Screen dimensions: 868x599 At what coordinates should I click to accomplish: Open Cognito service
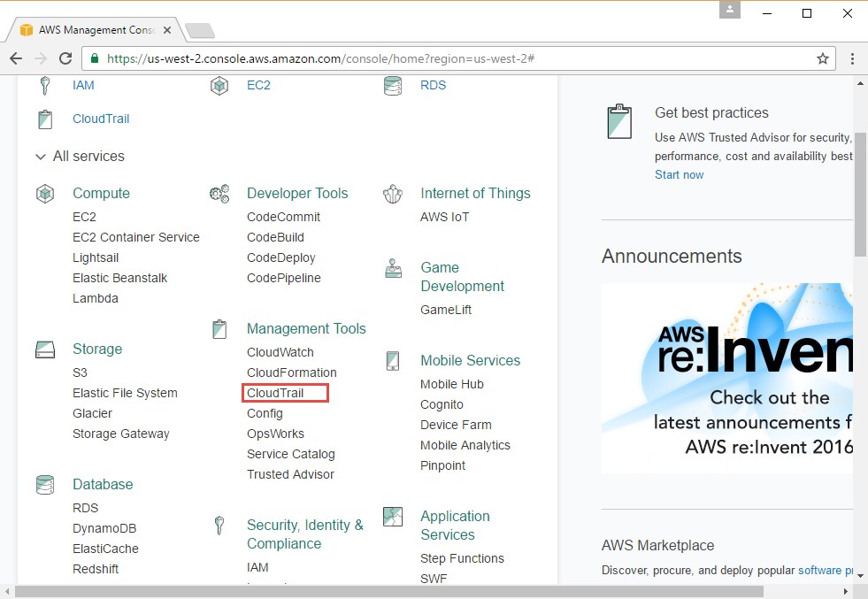[442, 404]
